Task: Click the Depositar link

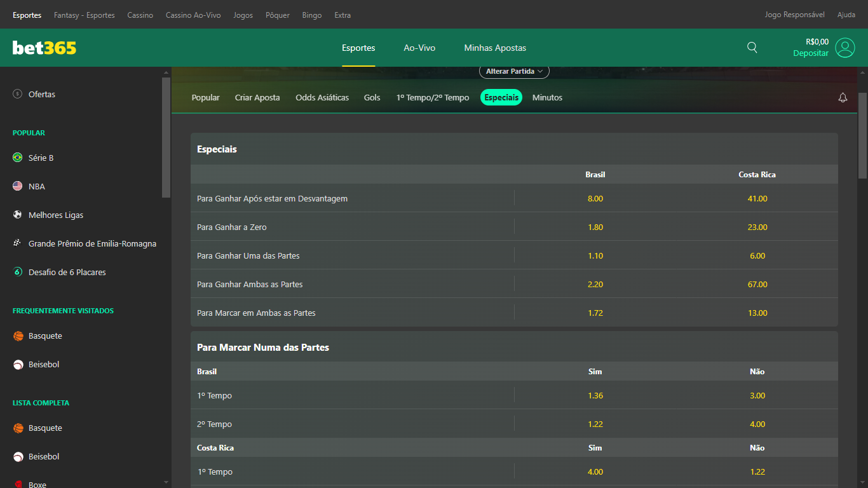Action: pos(811,53)
